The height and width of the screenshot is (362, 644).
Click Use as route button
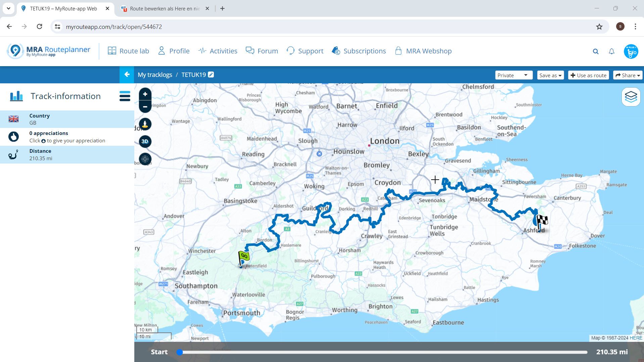588,75
